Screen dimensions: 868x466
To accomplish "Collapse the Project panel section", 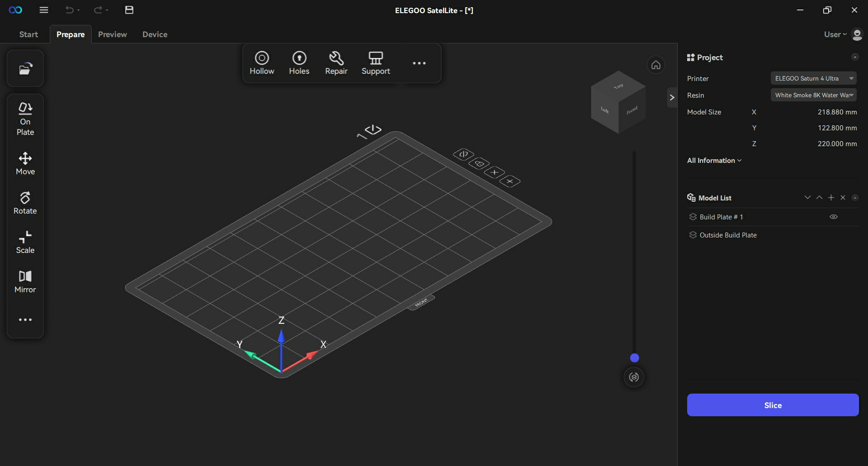I will (x=854, y=57).
